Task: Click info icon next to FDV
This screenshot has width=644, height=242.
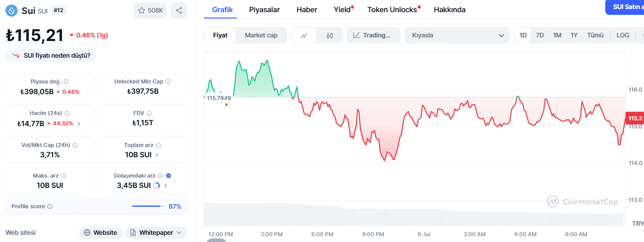Action: click(x=149, y=113)
